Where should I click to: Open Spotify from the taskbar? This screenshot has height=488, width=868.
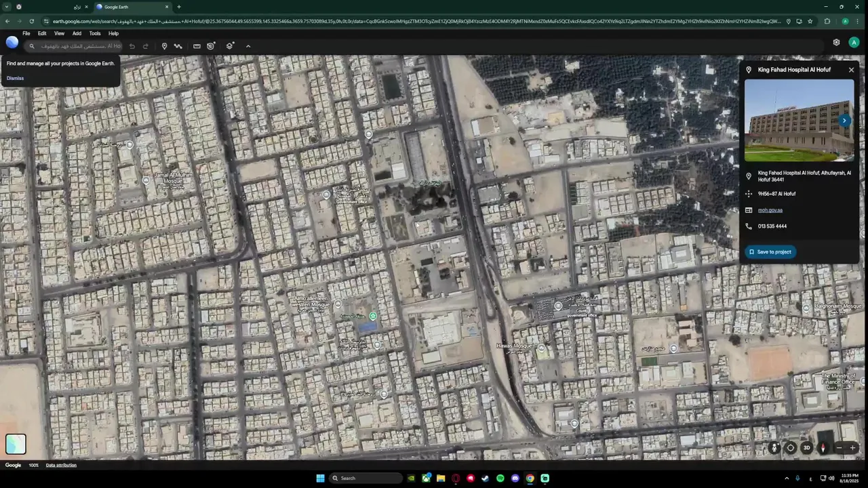[500, 478]
